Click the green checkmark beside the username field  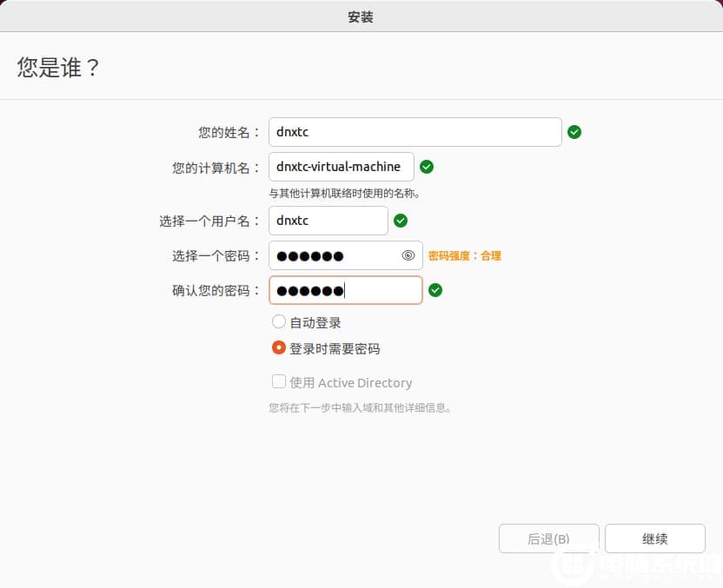(401, 221)
